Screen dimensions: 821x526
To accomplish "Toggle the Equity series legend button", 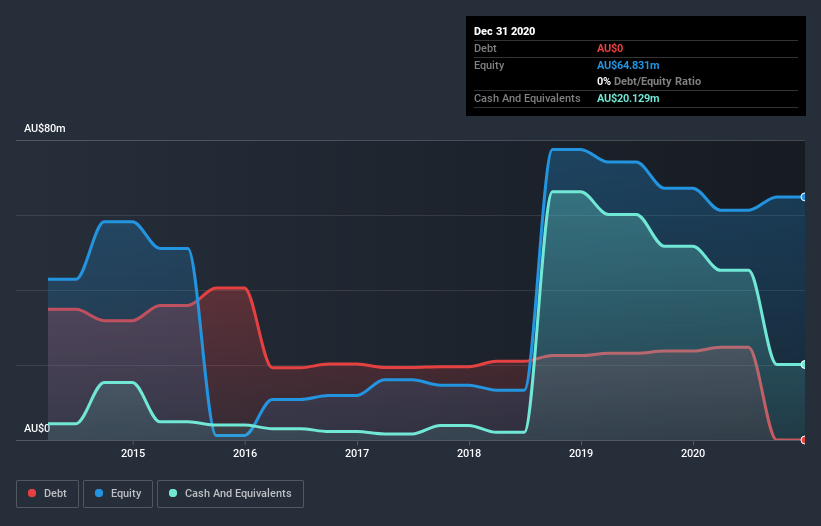I will pos(118,494).
